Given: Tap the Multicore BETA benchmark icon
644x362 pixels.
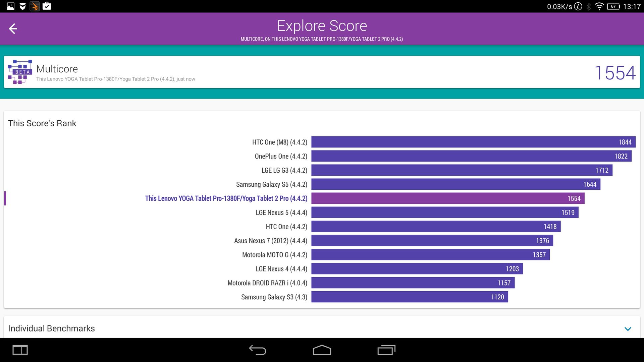Looking at the screenshot, I should pyautogui.click(x=20, y=72).
